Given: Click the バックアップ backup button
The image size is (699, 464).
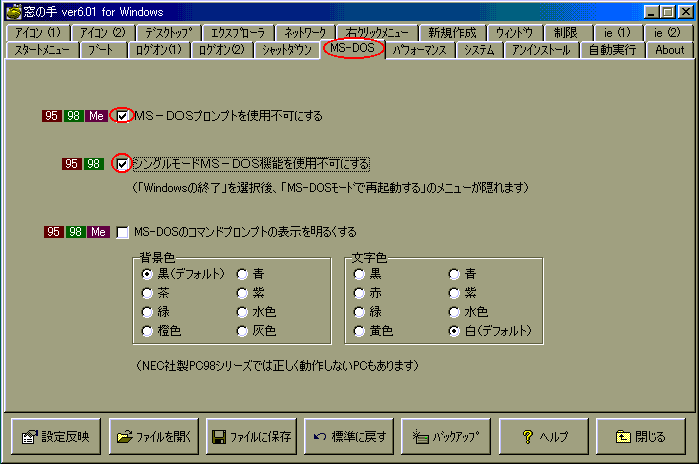Looking at the screenshot, I should [x=446, y=436].
